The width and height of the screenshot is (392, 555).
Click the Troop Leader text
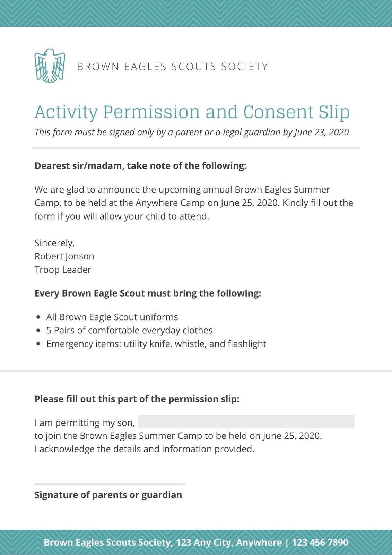(x=63, y=270)
